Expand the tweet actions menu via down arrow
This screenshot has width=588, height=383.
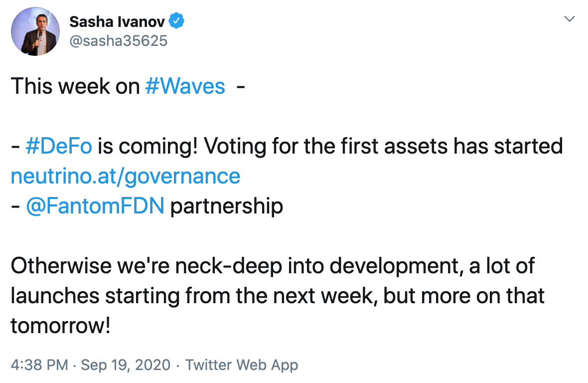point(570,18)
